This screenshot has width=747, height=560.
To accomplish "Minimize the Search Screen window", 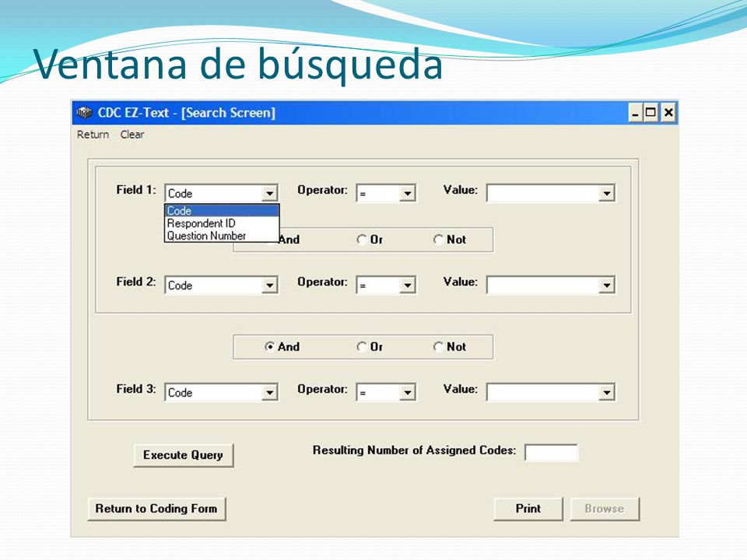I will click(635, 113).
